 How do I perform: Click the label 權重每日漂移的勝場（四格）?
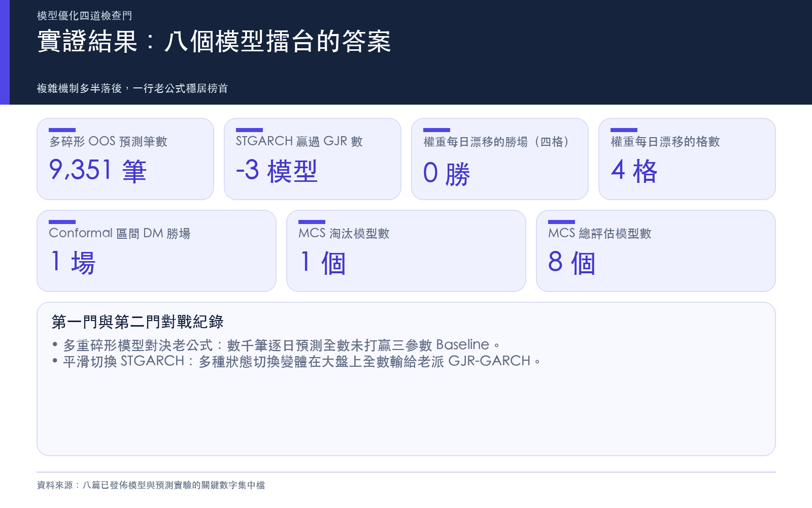tap(496, 142)
